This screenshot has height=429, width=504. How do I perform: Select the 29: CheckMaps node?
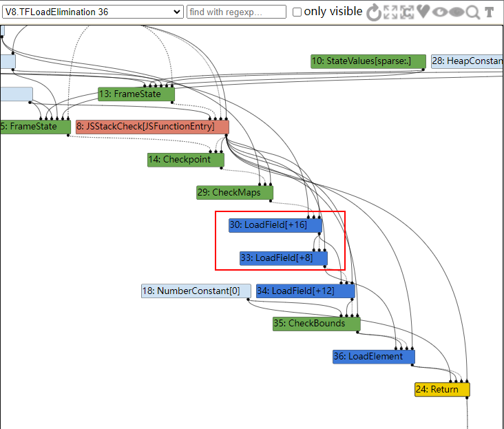(235, 193)
